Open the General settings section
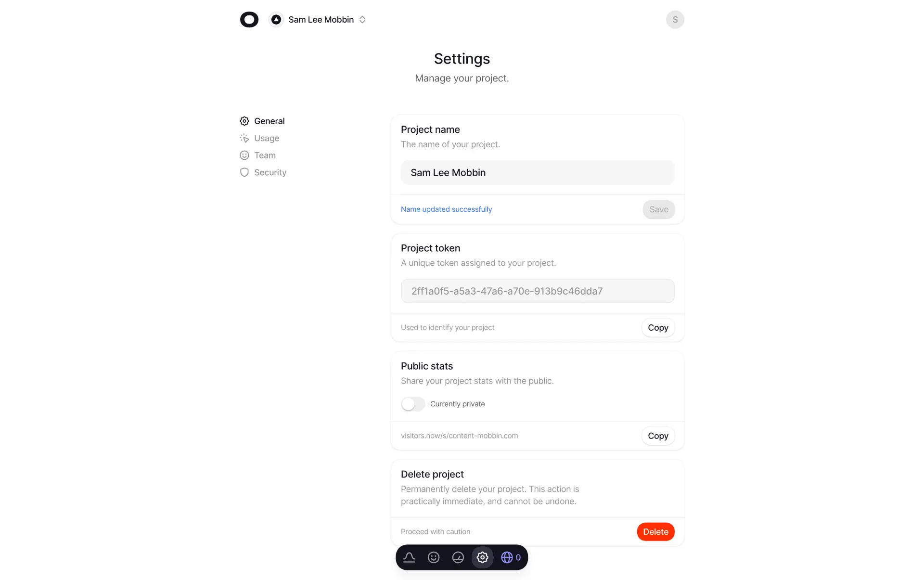The width and height of the screenshot is (924, 580). [x=262, y=121]
